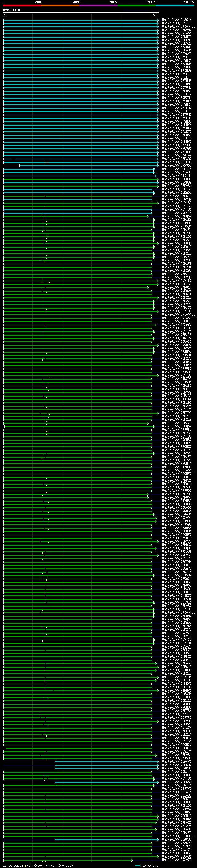Click hit label UniRef100_Q2PYS1
The width and height of the screenshot is (197, 868).
176,189
